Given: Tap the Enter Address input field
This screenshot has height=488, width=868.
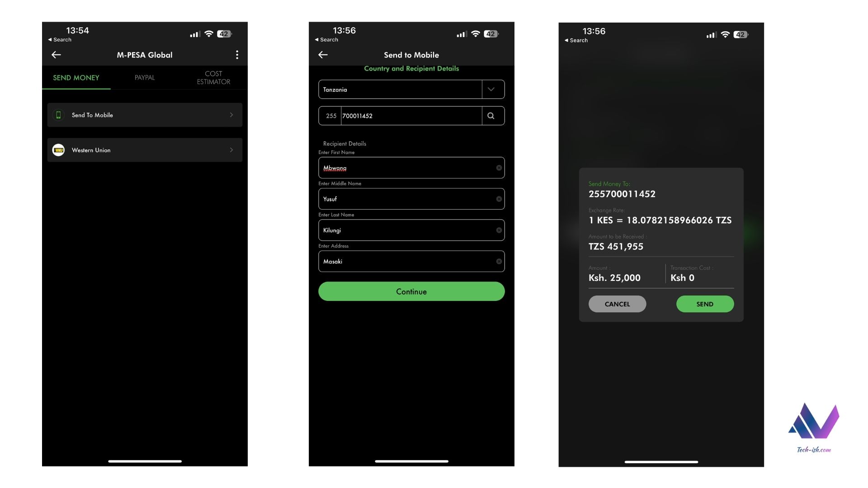Looking at the screenshot, I should click(411, 261).
